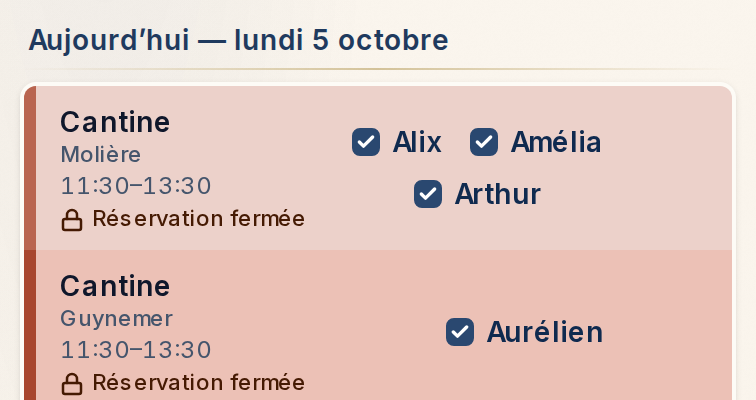
Task: Click 'Réservation fermée' under Guynemer
Action: [199, 383]
